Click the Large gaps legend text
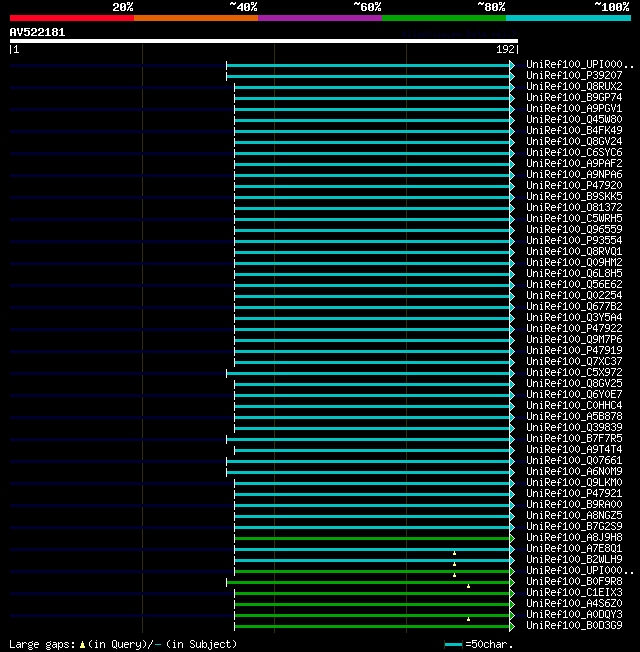 [x=123, y=645]
